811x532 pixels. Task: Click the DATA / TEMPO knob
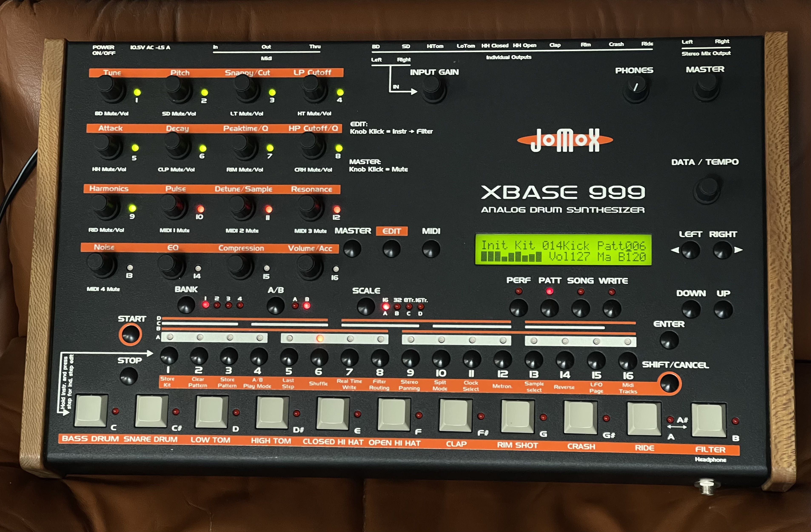click(707, 189)
